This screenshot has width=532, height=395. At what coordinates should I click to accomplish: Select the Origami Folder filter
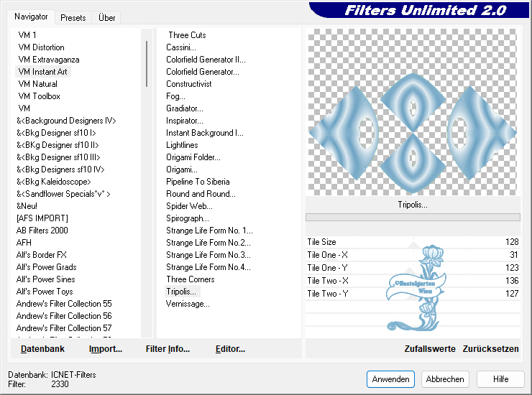[x=193, y=157]
